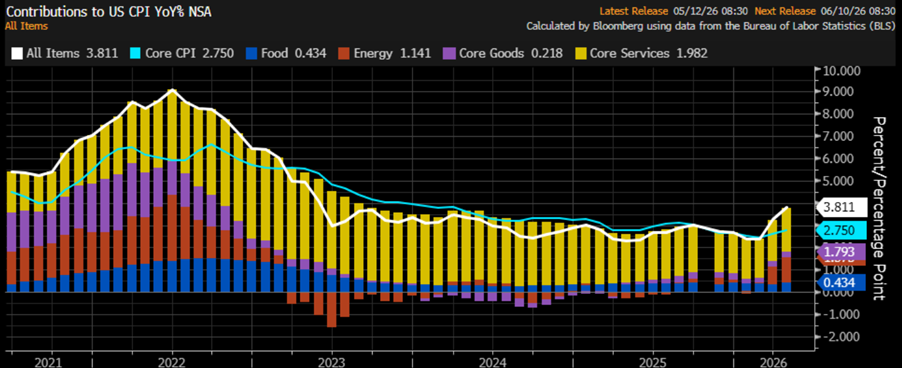902x368 pixels.
Task: Click the 1.793 purple value label
Action: [842, 251]
